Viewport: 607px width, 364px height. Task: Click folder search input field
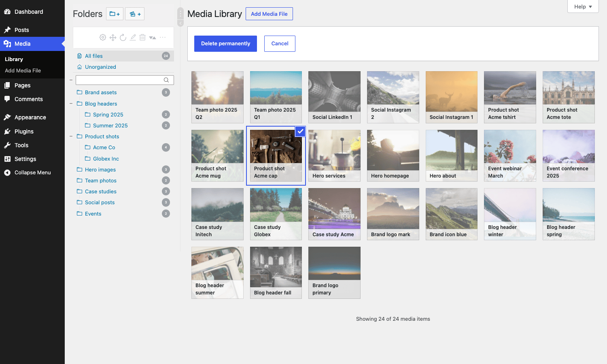(x=125, y=80)
